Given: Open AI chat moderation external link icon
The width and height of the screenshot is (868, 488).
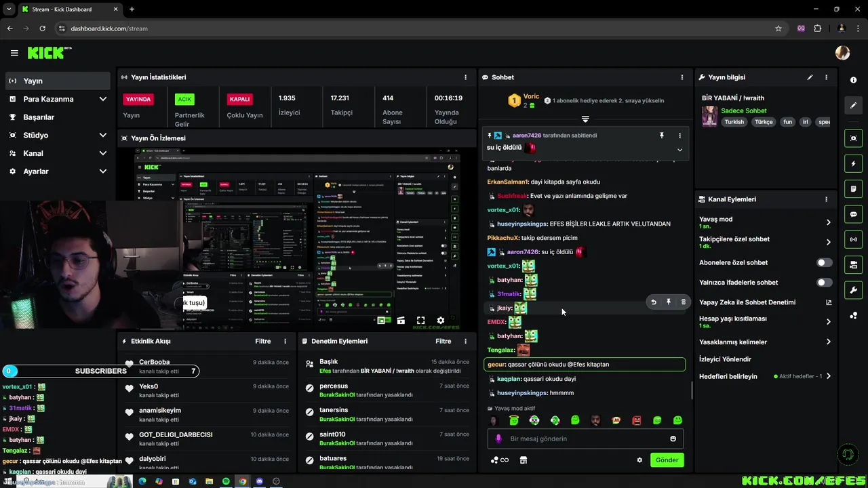Looking at the screenshot, I should [828, 302].
